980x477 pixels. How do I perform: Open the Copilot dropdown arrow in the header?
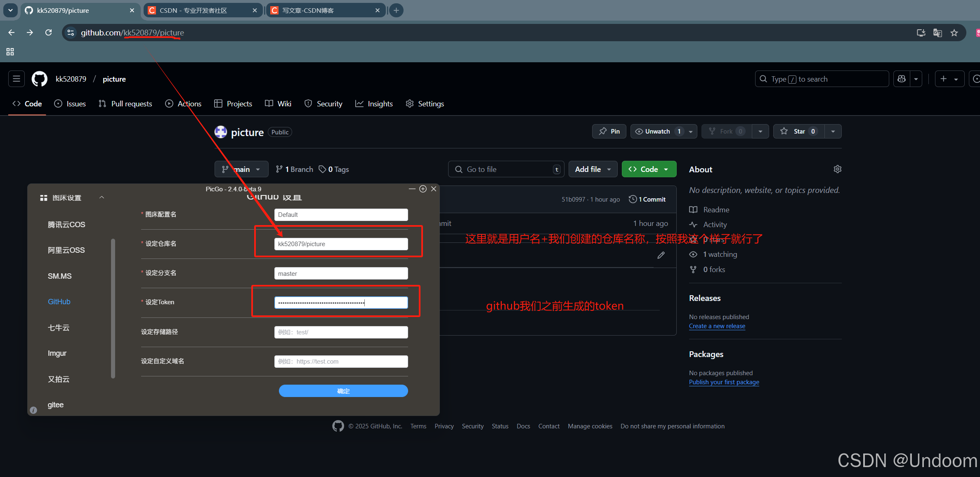(x=916, y=79)
